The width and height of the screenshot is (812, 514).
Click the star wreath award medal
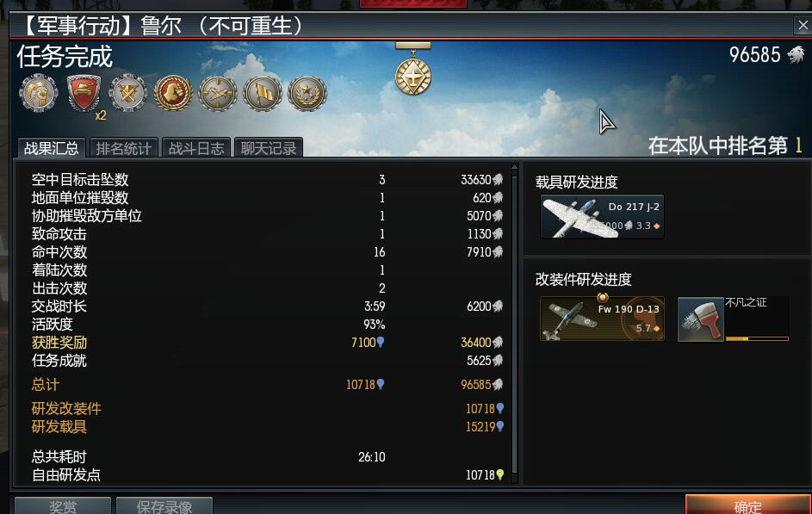(307, 93)
